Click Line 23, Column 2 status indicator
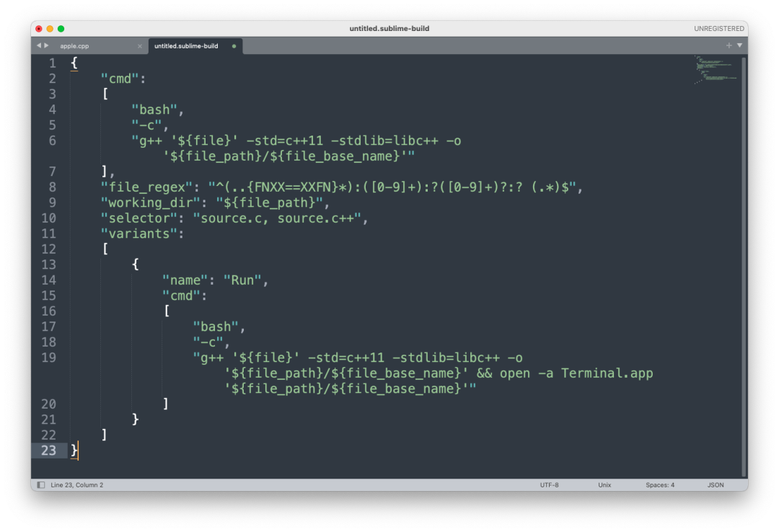This screenshot has width=779, height=532. [x=77, y=485]
